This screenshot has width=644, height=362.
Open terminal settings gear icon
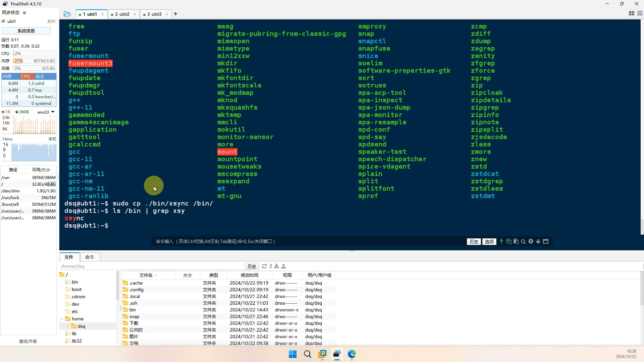coord(531,241)
